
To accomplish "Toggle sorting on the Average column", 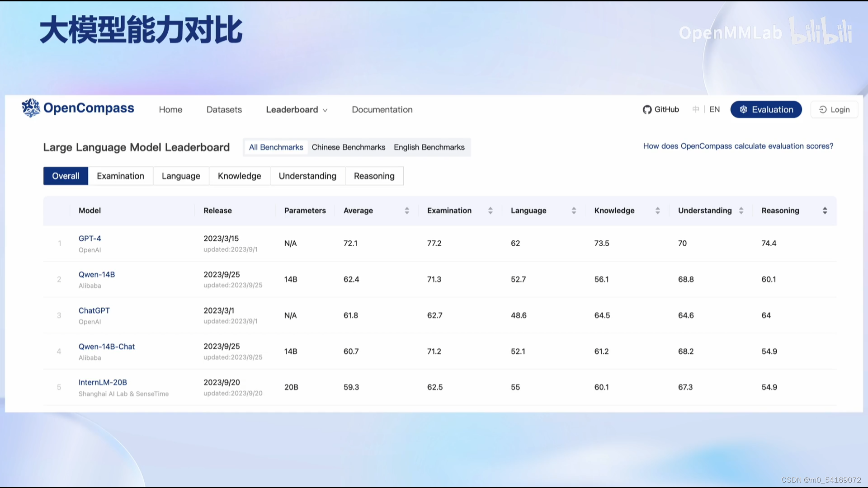I will point(407,210).
